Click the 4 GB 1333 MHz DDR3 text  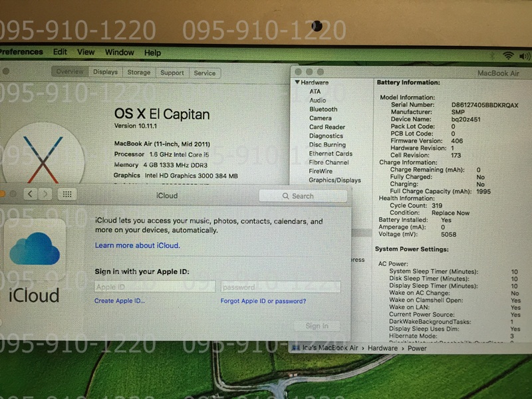[x=175, y=165]
